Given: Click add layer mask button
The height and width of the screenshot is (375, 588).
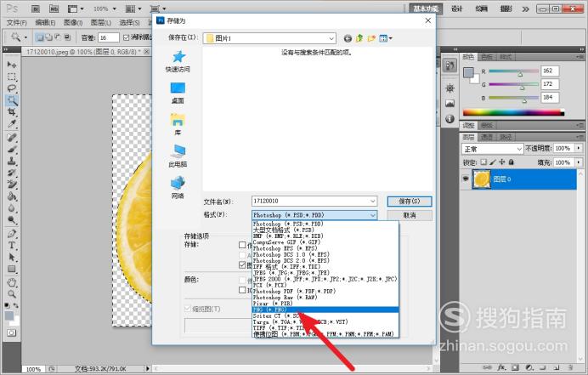Looking at the screenshot, I should point(515,367).
